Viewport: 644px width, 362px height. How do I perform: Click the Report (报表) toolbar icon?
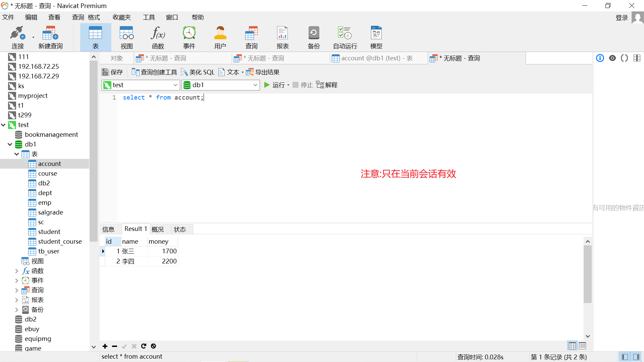click(282, 37)
